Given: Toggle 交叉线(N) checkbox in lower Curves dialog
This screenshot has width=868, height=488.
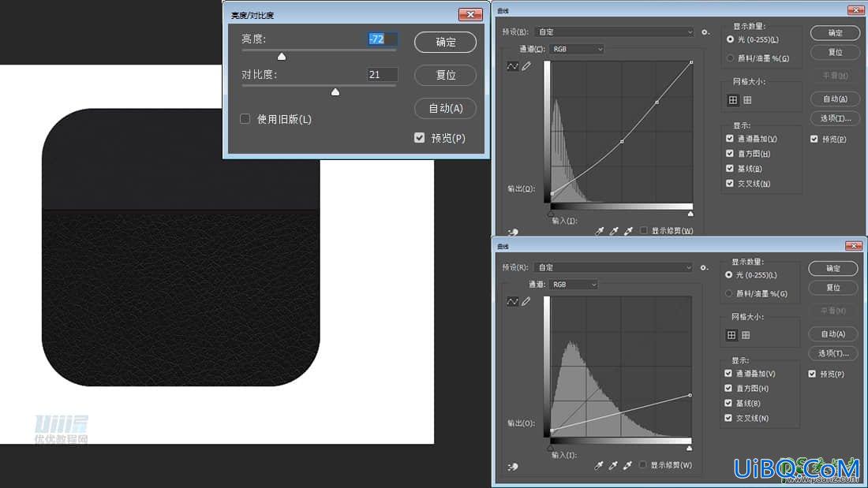Looking at the screenshot, I should pos(728,419).
